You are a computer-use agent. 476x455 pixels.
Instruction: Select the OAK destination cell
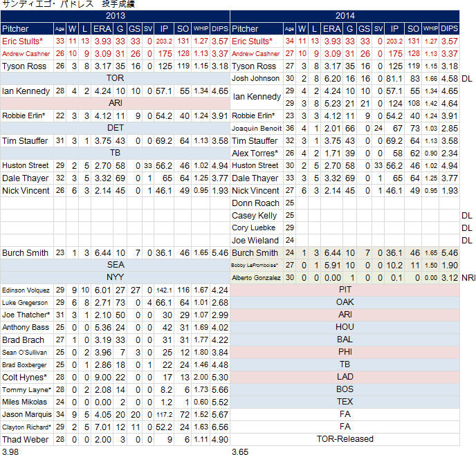[x=345, y=302]
